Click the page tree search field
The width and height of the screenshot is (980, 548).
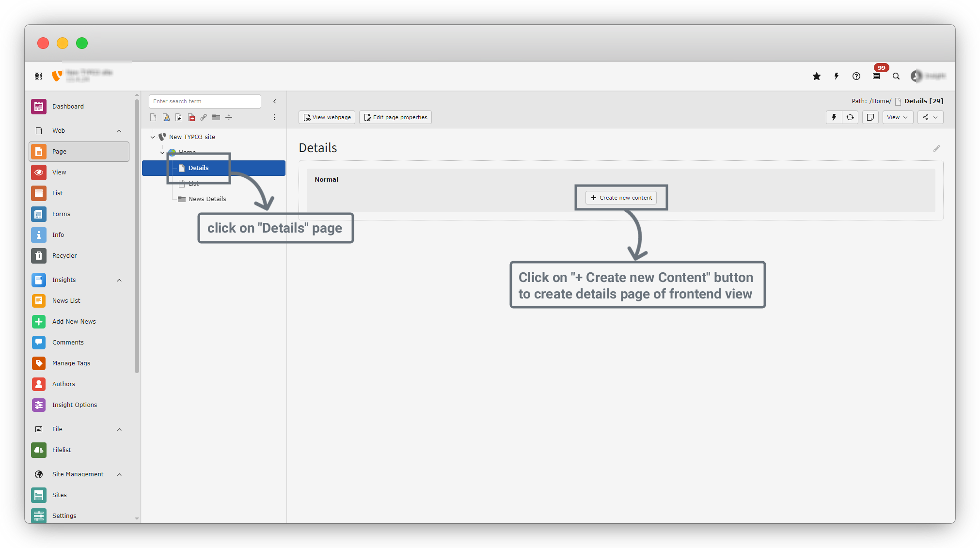(x=205, y=101)
